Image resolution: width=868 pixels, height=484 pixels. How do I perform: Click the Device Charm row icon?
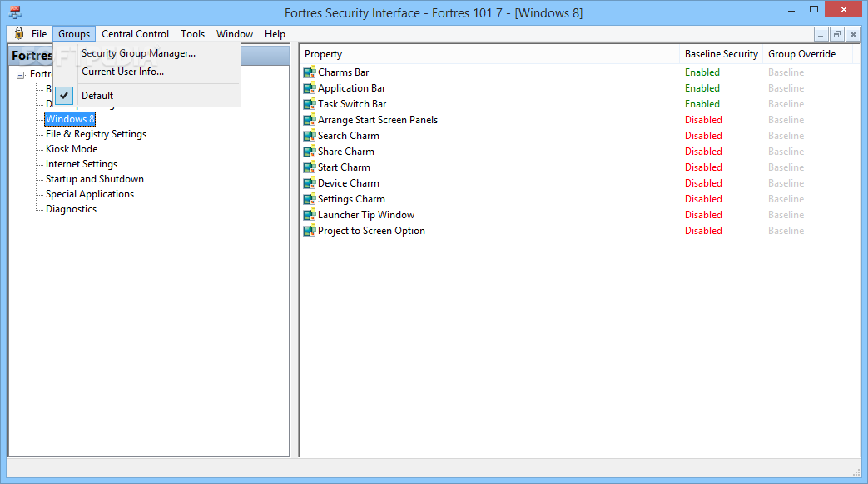pos(310,183)
